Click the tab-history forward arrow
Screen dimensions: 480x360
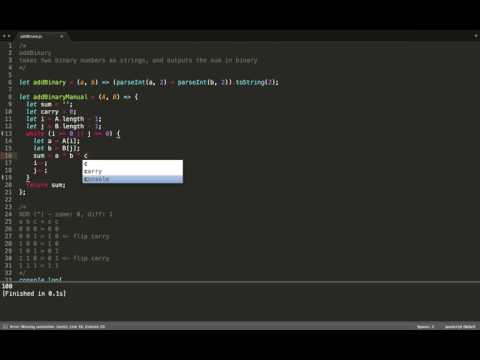[x=9, y=36]
